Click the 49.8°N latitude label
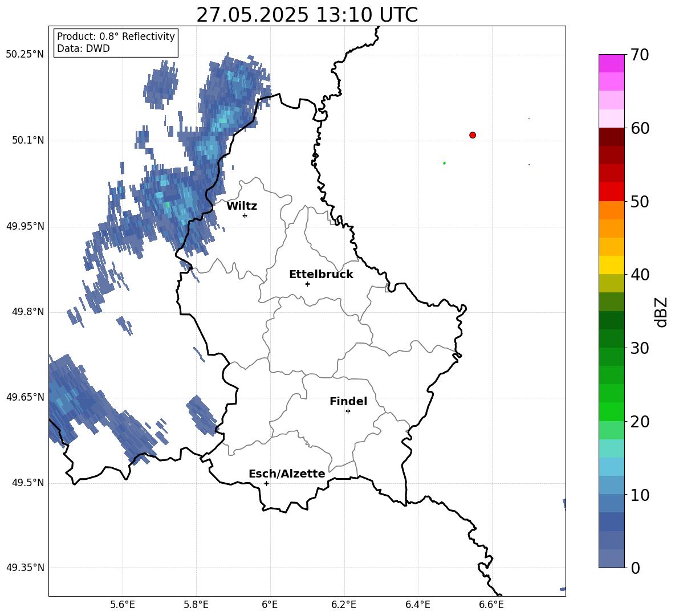Screen dimensions: 675x616 click(28, 312)
